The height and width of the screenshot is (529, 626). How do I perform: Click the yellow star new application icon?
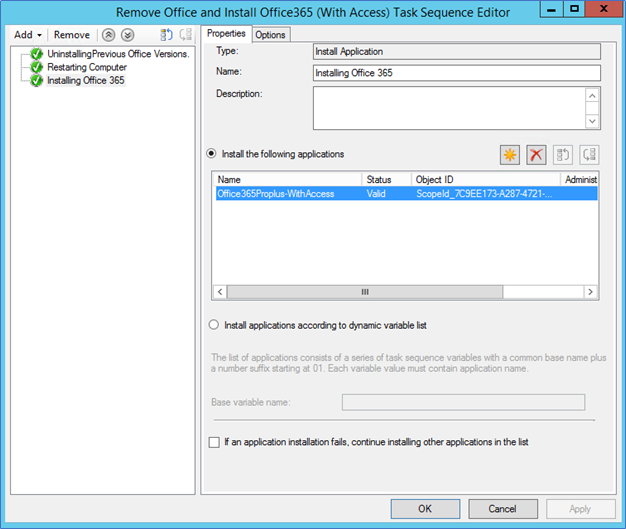[x=510, y=155]
